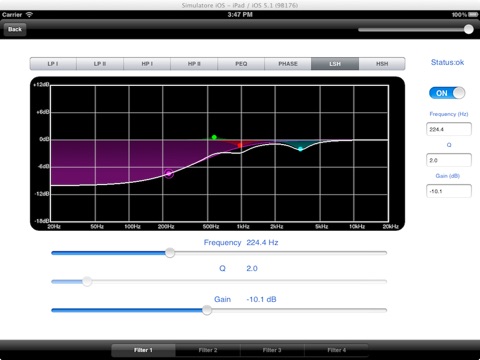The width and height of the screenshot is (480, 360).
Task: Toggle the filter ON switch
Action: [x=447, y=93]
